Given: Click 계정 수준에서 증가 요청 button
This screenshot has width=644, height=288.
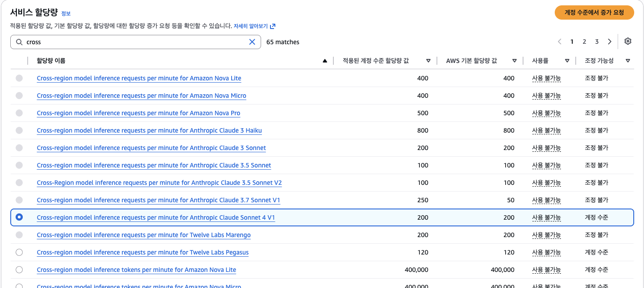Looking at the screenshot, I should [594, 13].
